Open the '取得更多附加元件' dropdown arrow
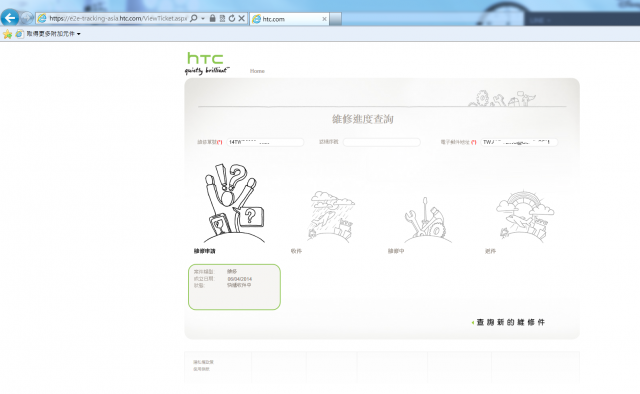640x394 pixels. coord(79,34)
